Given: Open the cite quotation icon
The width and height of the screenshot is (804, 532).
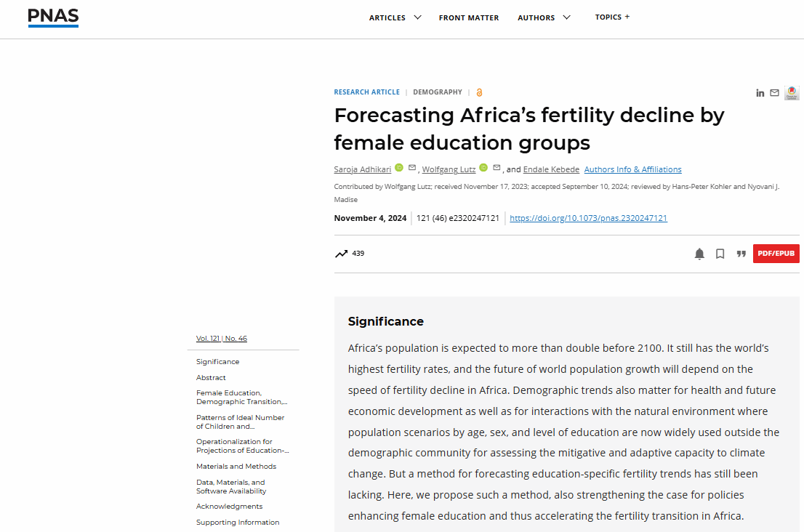Looking at the screenshot, I should pos(741,254).
